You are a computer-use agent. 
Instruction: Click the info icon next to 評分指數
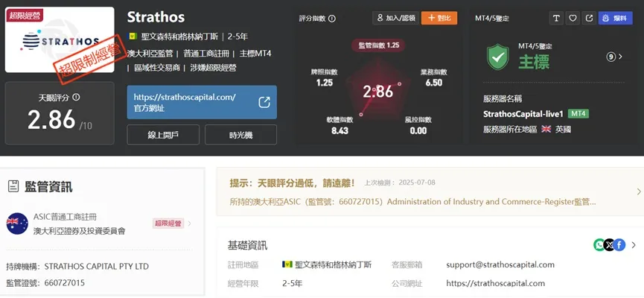(x=332, y=19)
